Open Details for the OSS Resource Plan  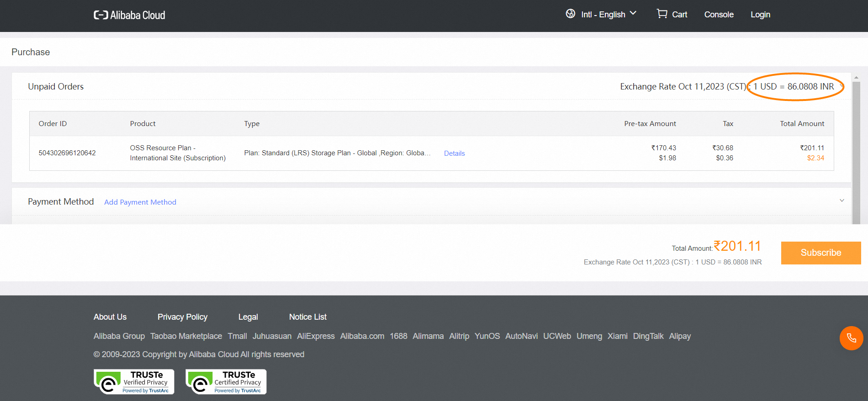[x=454, y=153]
